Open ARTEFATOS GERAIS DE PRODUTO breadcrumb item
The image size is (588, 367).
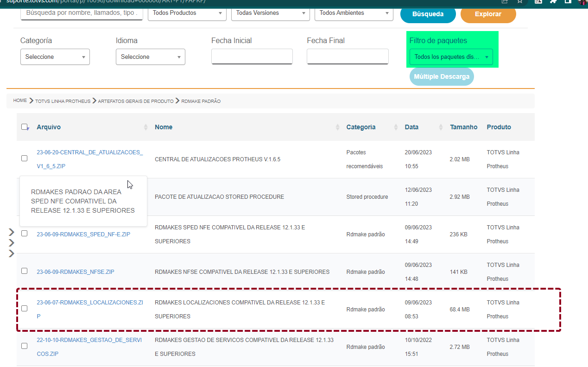point(136,101)
